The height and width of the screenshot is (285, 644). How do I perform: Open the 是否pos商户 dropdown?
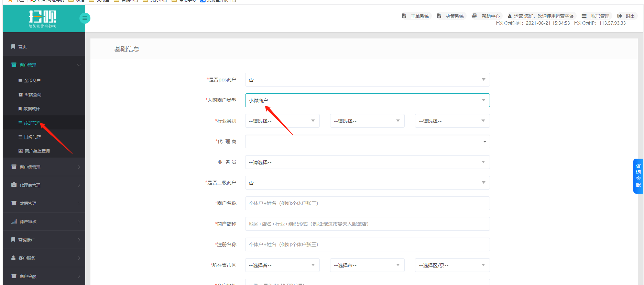pyautogui.click(x=367, y=80)
